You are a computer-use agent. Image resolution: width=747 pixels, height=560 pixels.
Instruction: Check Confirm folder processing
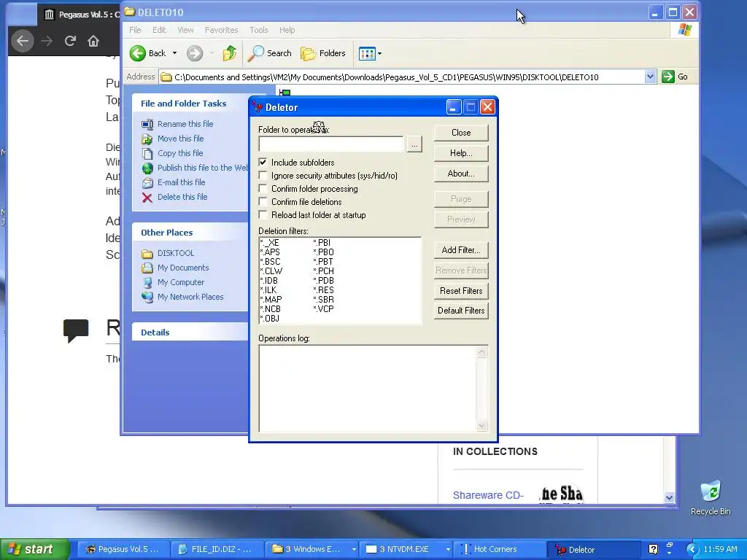pyautogui.click(x=263, y=189)
